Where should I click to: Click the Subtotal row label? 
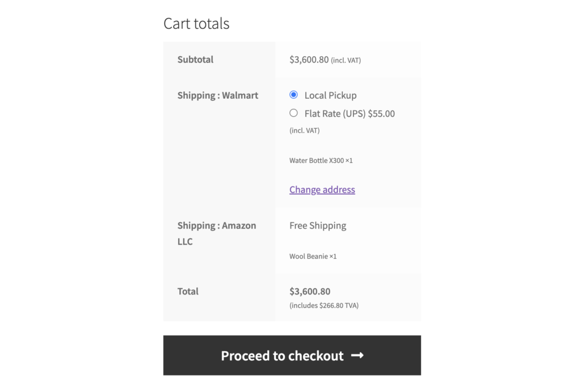tap(195, 59)
